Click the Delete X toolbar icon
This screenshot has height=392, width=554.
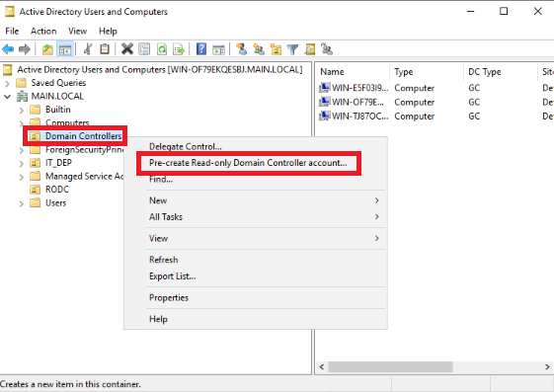pos(127,49)
